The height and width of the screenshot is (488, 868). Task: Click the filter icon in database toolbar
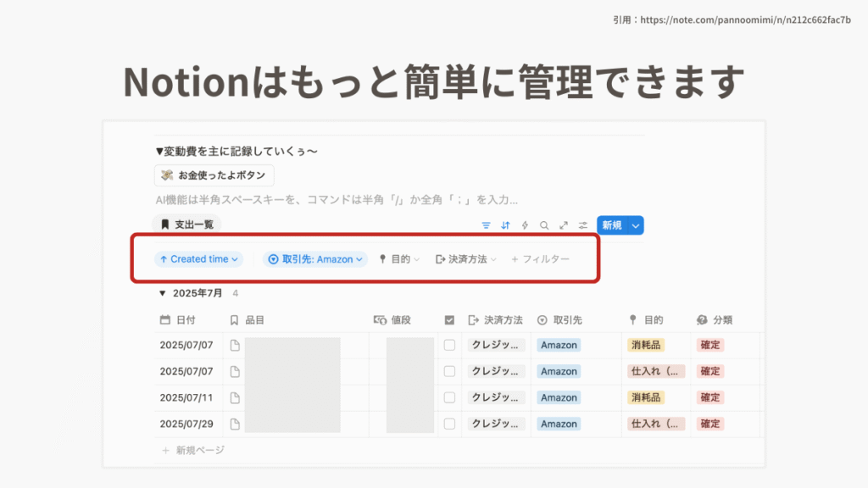tap(487, 225)
